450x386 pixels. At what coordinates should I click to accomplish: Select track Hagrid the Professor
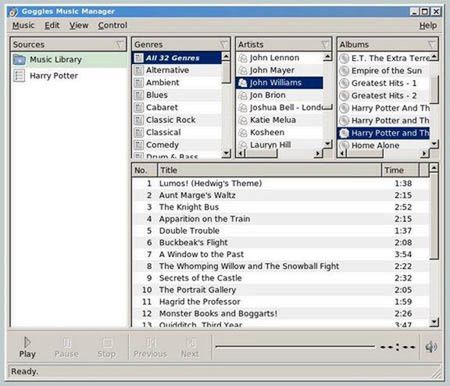pos(281,302)
